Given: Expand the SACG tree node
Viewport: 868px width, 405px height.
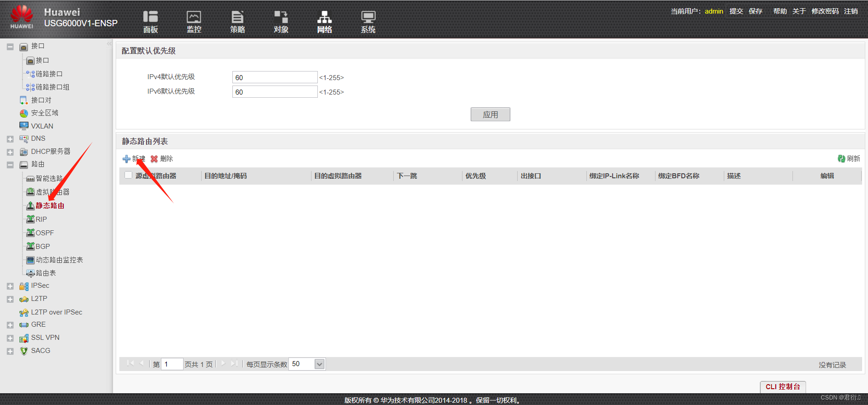Looking at the screenshot, I should pyautogui.click(x=10, y=351).
